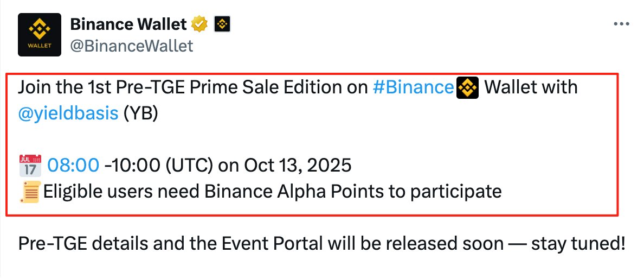Viewport: 644px width, 278px height.
Task: Click the "Wallet with" text on the first line
Action: pos(530,87)
